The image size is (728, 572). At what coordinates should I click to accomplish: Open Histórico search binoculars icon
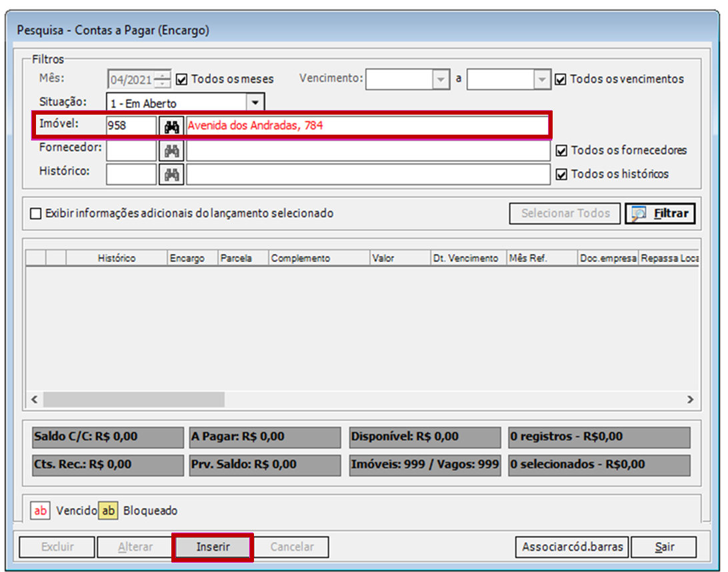pyautogui.click(x=171, y=175)
